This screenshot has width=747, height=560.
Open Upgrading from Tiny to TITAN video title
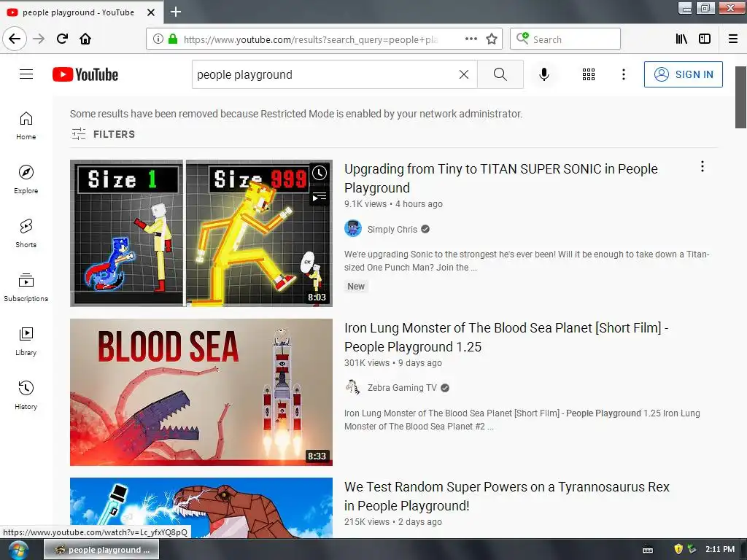point(500,178)
